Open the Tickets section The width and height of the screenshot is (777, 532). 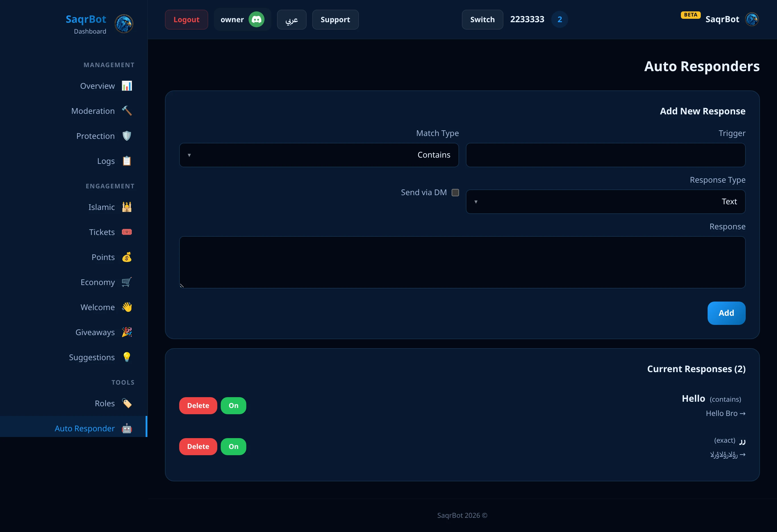click(74, 232)
